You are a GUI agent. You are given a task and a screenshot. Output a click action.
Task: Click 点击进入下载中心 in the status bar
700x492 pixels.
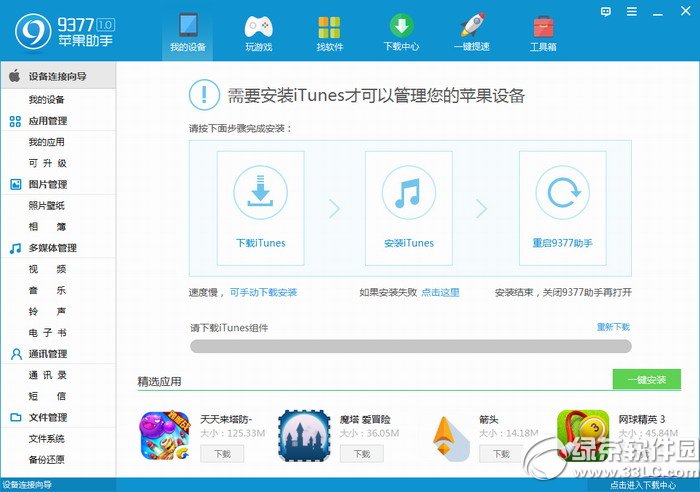tap(643, 485)
